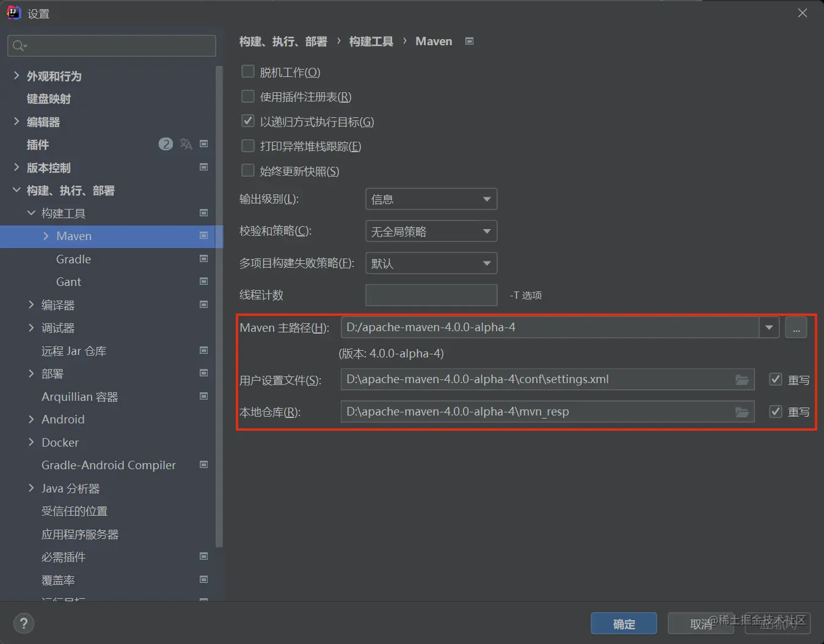Click the 线程计数 input field
Screen dimensions: 824x644
click(431, 295)
